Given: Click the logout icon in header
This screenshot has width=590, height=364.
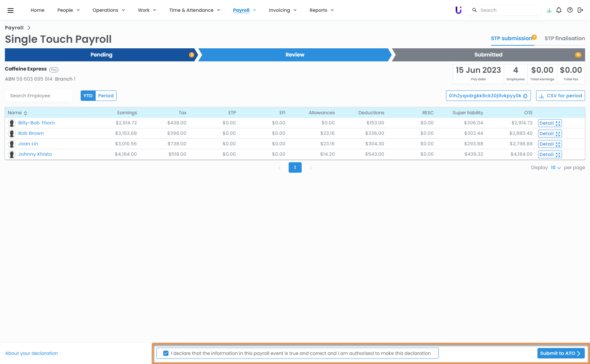Looking at the screenshot, I should [x=580, y=10].
